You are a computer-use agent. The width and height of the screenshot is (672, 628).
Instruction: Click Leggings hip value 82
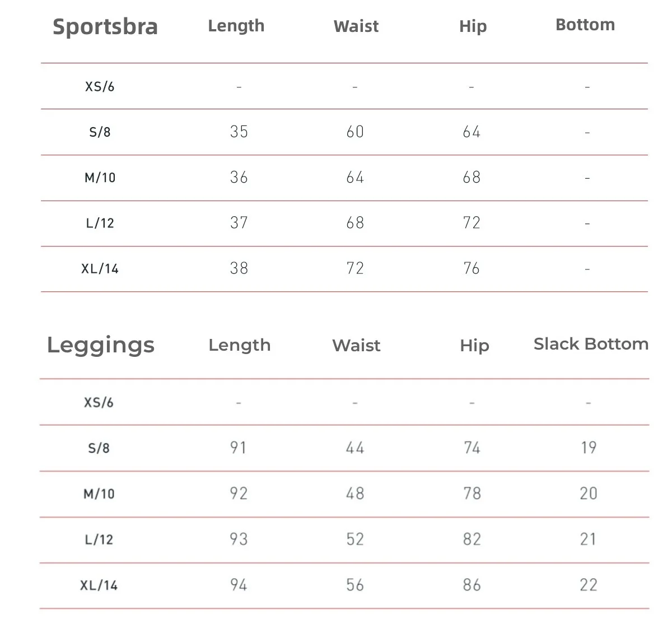(x=472, y=539)
